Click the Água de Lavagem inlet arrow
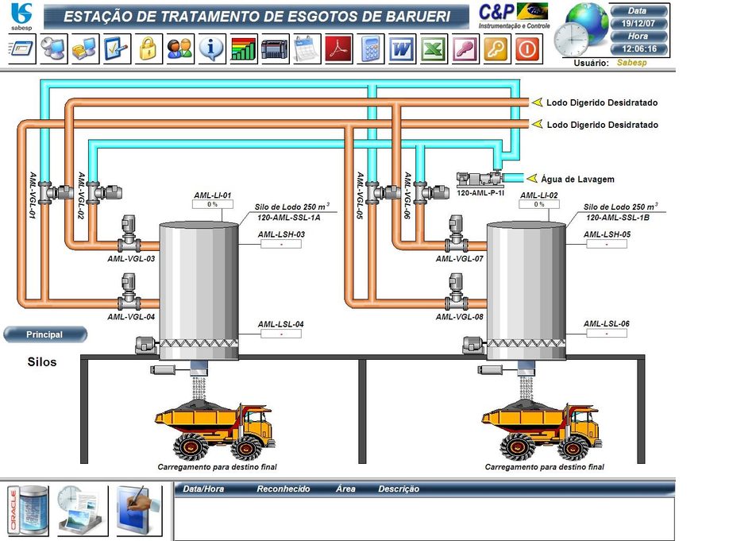Viewport: 756px width, 541px height. 532,179
